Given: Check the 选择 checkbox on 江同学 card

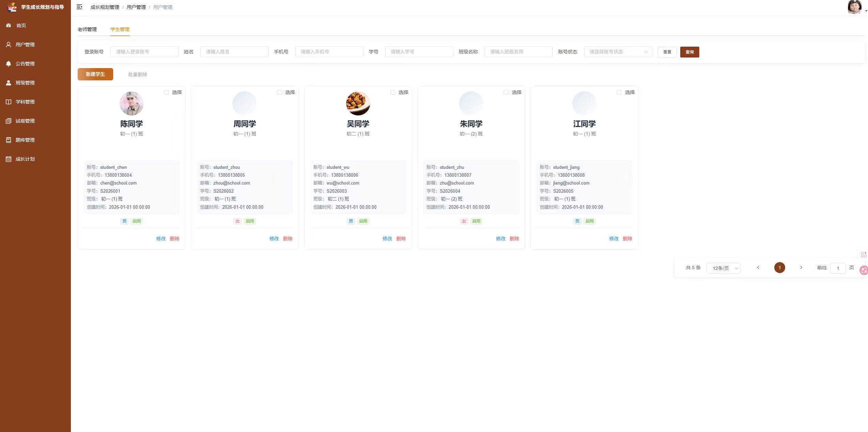Looking at the screenshot, I should pos(619,92).
